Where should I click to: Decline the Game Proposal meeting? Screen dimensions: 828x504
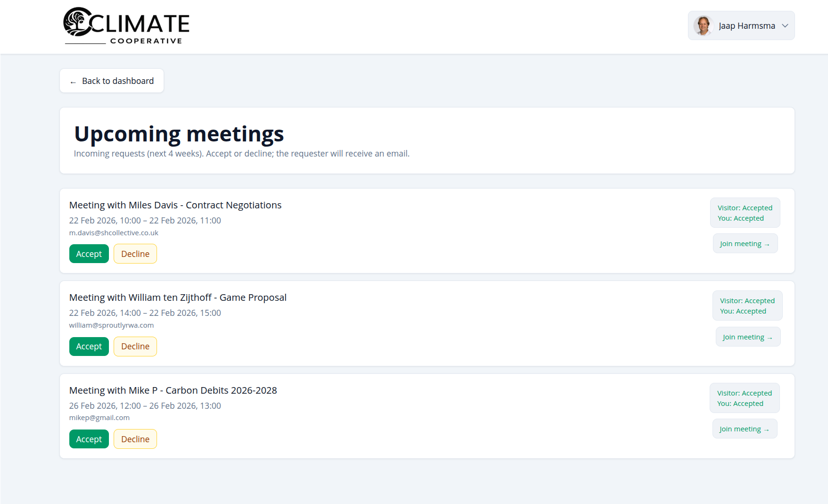(135, 347)
